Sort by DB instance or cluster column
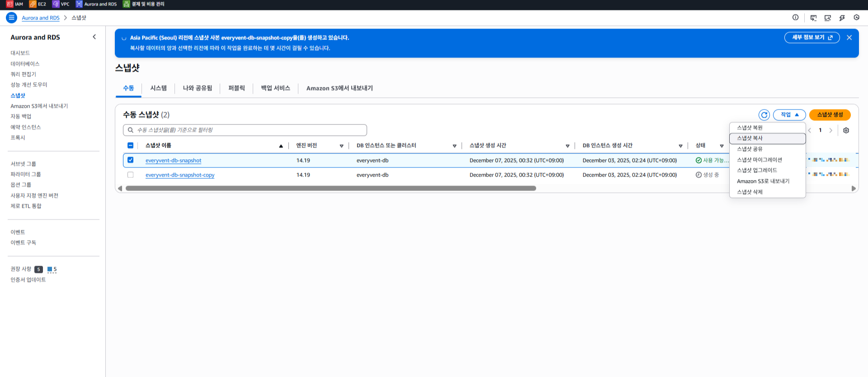868x377 pixels. click(454, 146)
